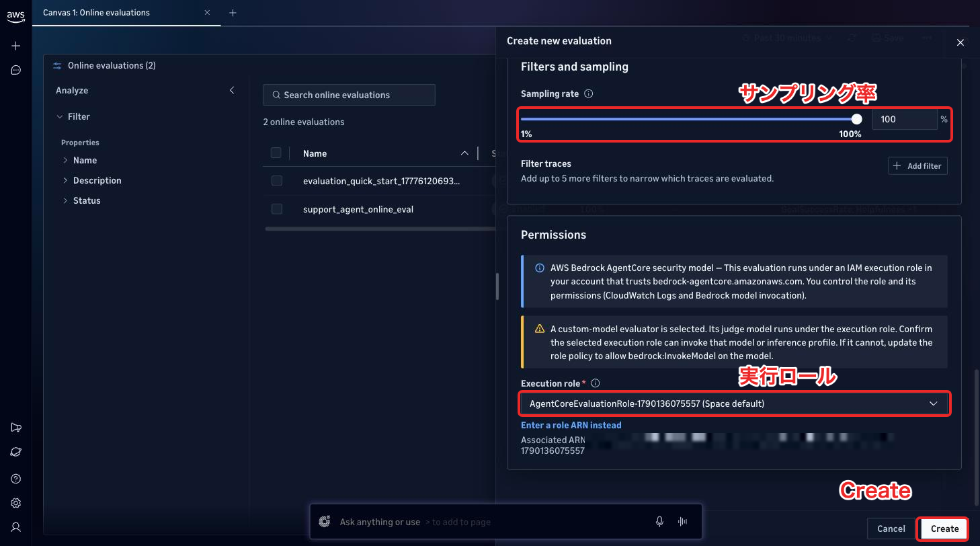Click the Name column header
980x546 pixels.
pos(315,153)
